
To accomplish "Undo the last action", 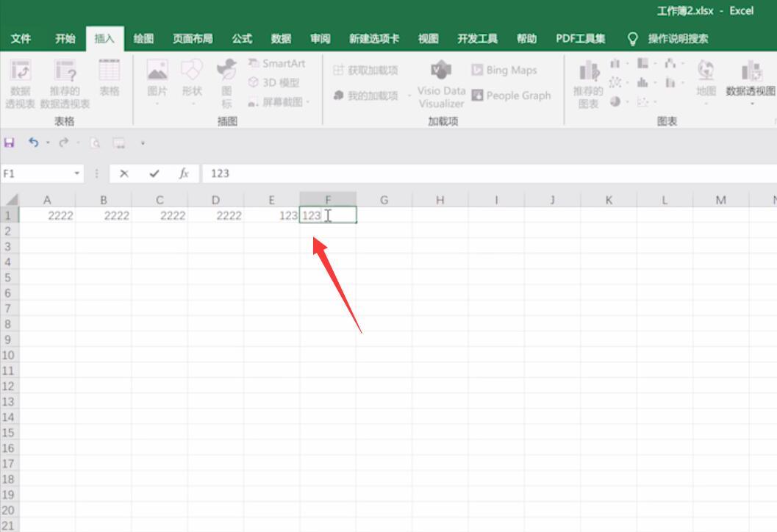I will click(33, 143).
